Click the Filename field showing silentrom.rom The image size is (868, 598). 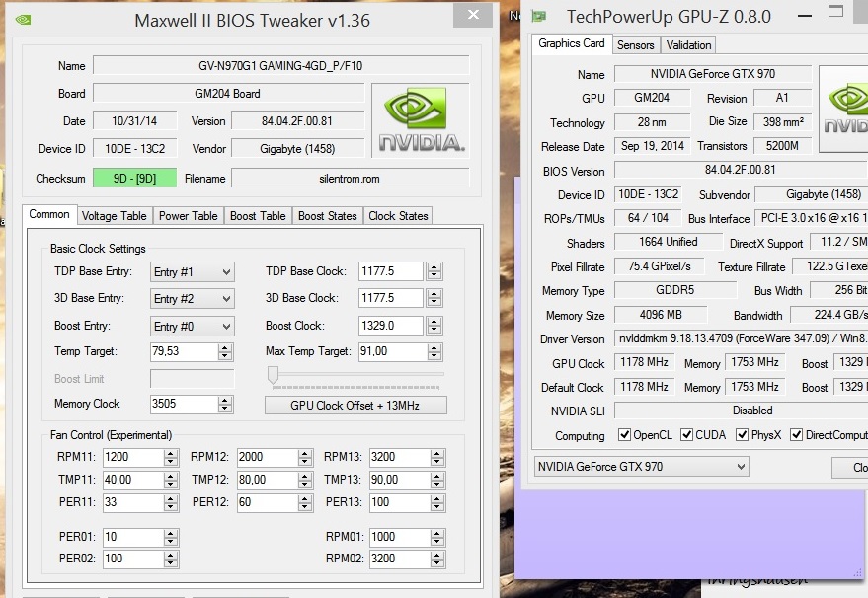(x=350, y=179)
